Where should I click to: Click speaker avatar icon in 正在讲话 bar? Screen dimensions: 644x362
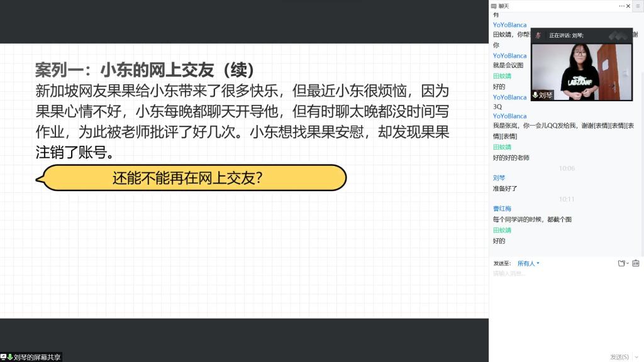[538, 35]
